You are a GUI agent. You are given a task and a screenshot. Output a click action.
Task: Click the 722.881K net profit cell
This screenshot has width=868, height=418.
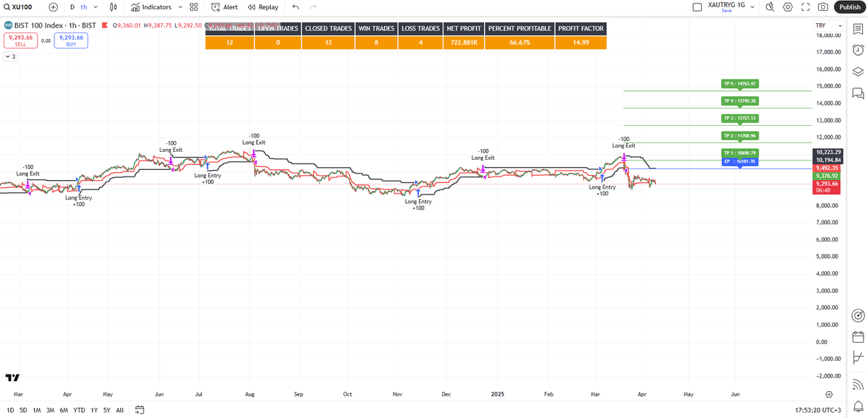click(463, 43)
